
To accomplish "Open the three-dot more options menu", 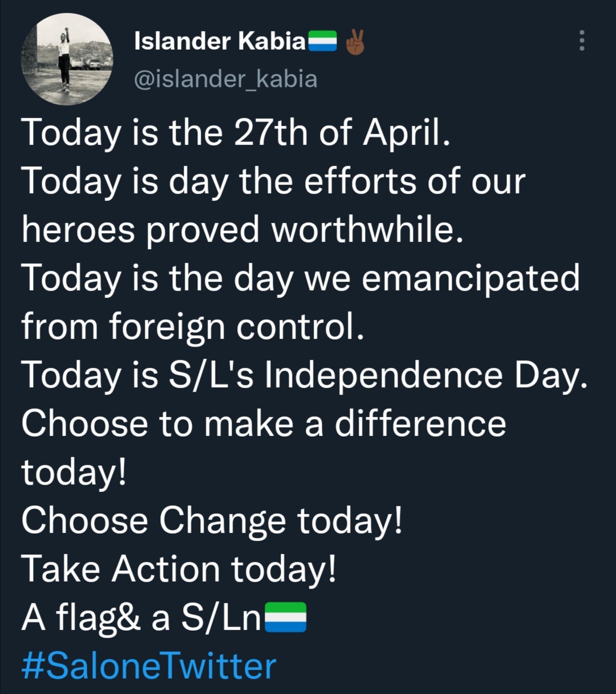I will tap(581, 41).
